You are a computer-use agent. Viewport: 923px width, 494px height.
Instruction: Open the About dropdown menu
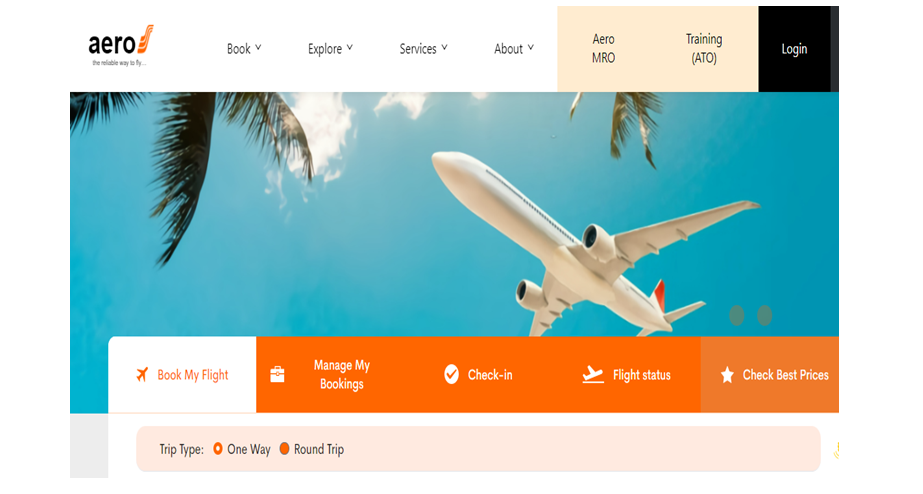[514, 49]
